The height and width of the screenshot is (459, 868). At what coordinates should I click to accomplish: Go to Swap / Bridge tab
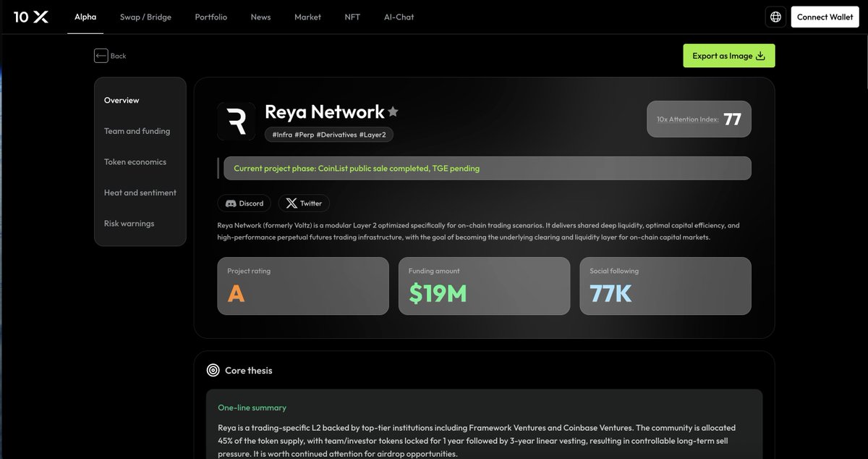point(145,17)
